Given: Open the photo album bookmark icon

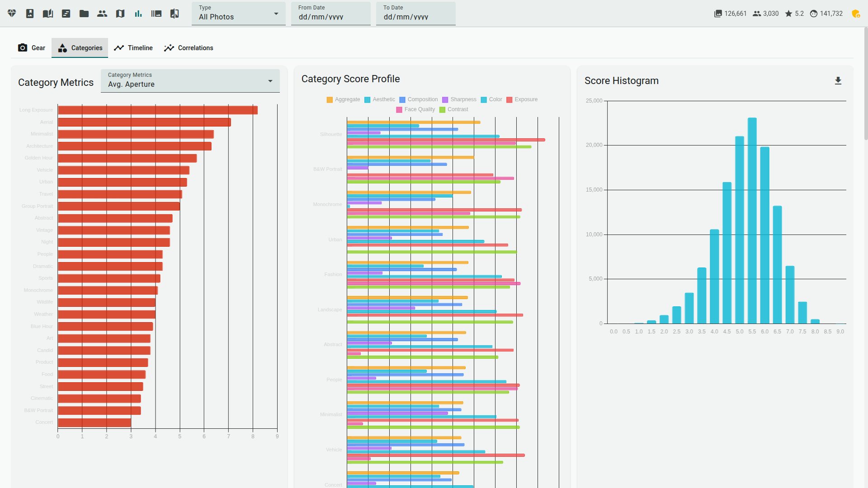Looking at the screenshot, I should pos(30,14).
